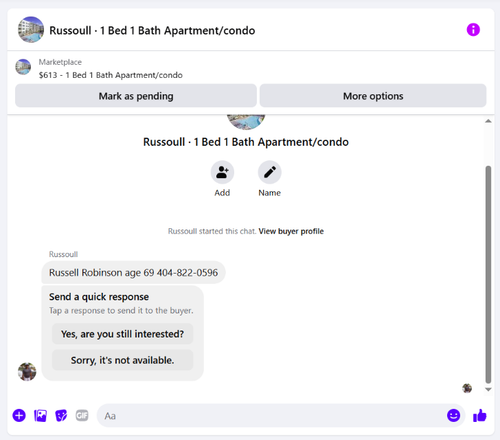
Task: Open the emoji picker smiley icon
Action: pos(453,416)
